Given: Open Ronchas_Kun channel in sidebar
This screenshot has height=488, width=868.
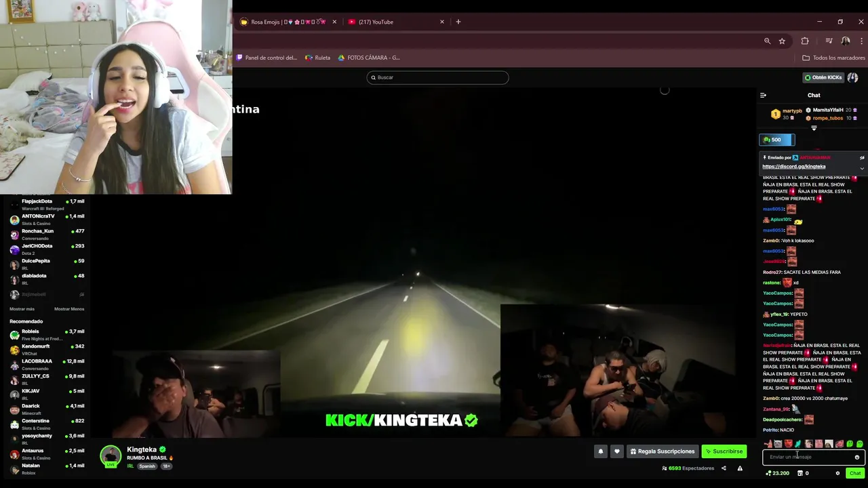Looking at the screenshot, I should [x=46, y=234].
